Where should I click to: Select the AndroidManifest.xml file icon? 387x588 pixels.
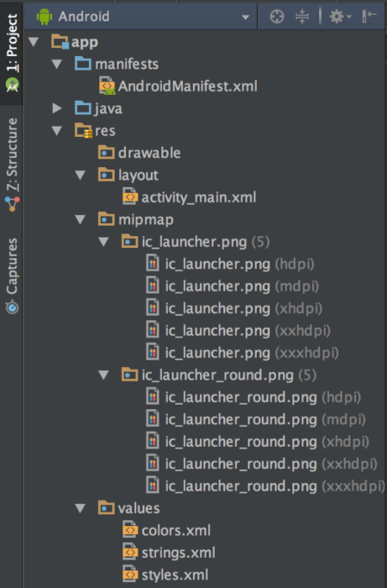click(107, 86)
